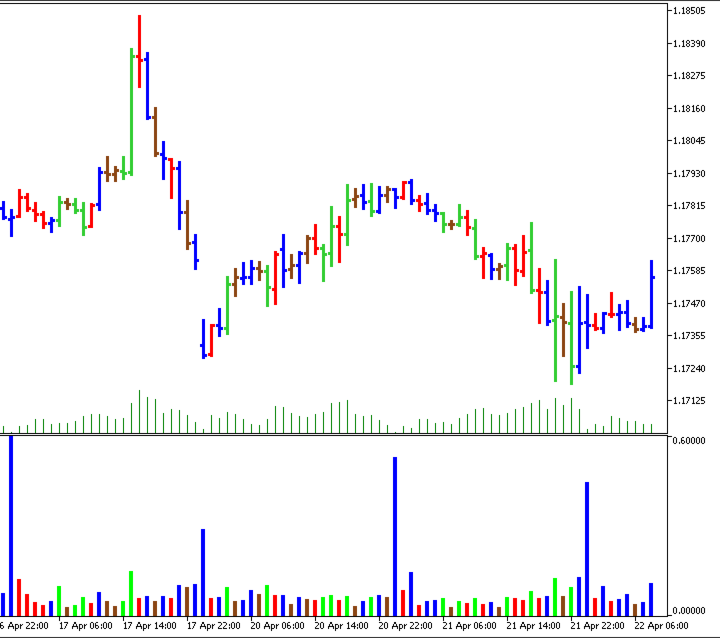The image size is (720, 638).
Task: Select the 17 Apr 22:00 time axis label
Action: click(x=214, y=626)
